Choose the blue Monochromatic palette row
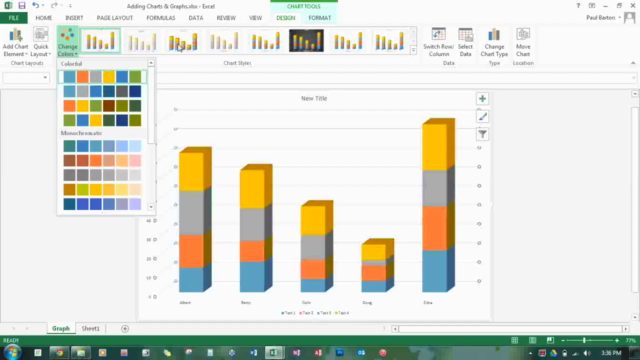The width and height of the screenshot is (640, 360). [x=102, y=146]
